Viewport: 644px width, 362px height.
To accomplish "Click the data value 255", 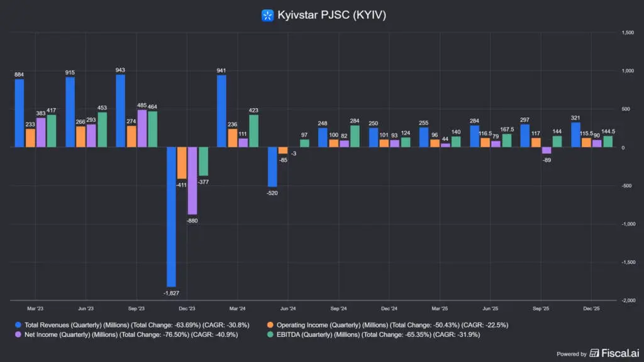I will [x=423, y=123].
